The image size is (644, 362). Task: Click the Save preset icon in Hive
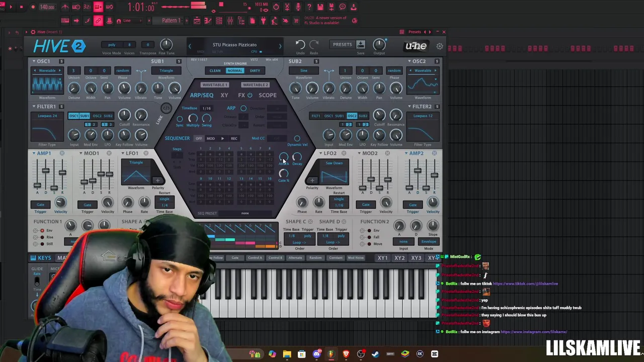point(361,45)
